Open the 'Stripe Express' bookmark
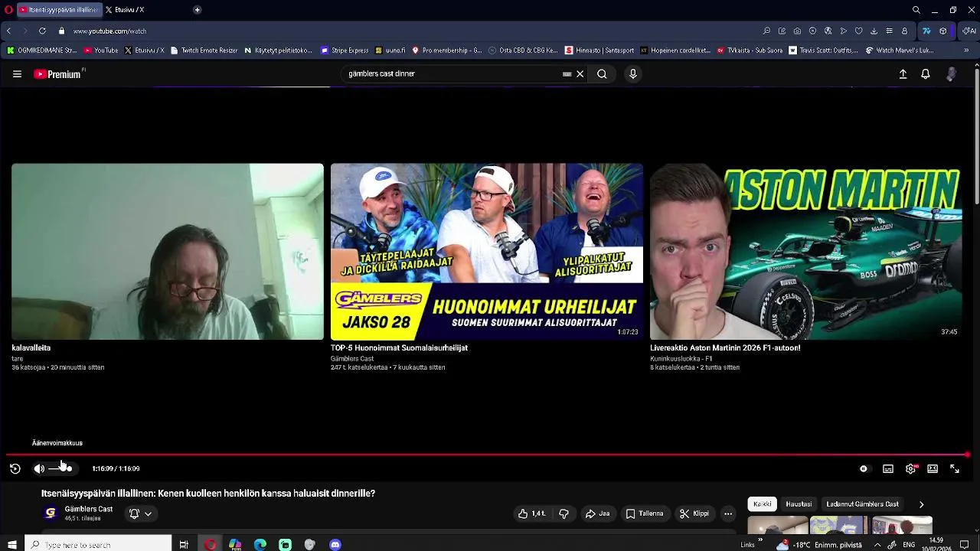Screen dimensions: 980x551 coord(345,51)
